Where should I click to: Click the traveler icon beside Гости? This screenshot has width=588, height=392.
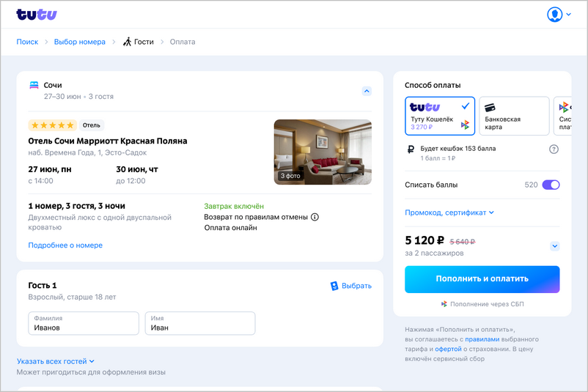coord(128,42)
